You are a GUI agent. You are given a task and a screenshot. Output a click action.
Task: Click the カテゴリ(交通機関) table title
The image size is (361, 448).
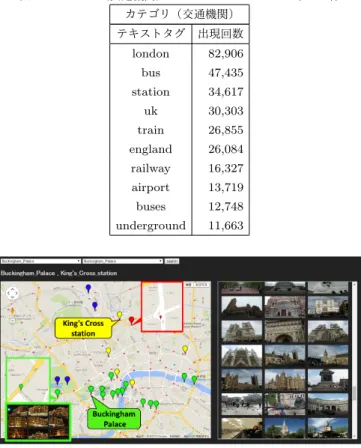tap(179, 14)
